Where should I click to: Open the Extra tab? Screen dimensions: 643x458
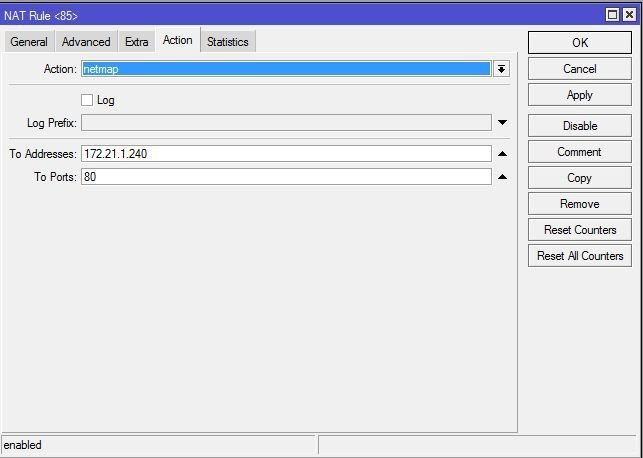coord(136,42)
